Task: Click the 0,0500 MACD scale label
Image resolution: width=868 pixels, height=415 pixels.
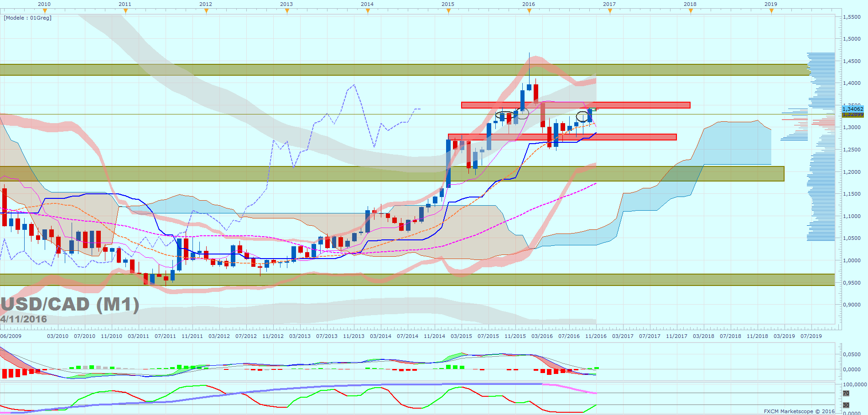Action: (852, 354)
